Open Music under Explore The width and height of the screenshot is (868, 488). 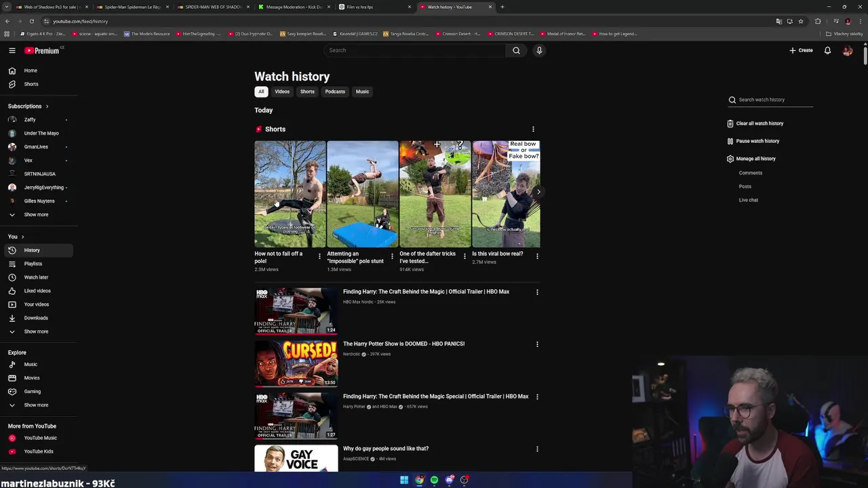click(x=37, y=364)
